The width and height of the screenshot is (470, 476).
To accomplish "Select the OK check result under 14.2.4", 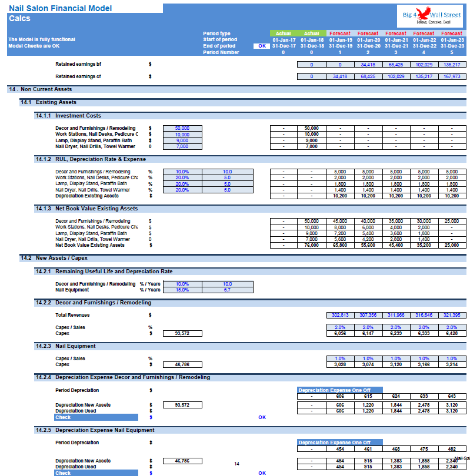I will point(262,417).
